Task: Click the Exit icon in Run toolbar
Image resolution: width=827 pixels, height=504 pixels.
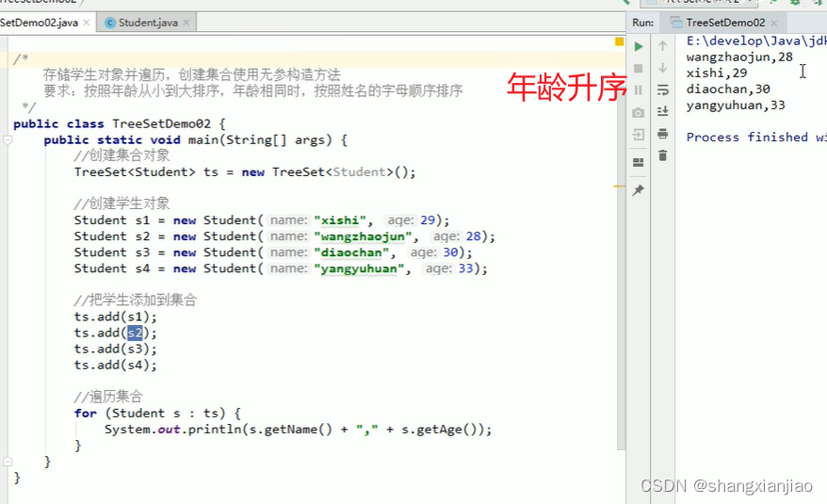Action: 639,135
